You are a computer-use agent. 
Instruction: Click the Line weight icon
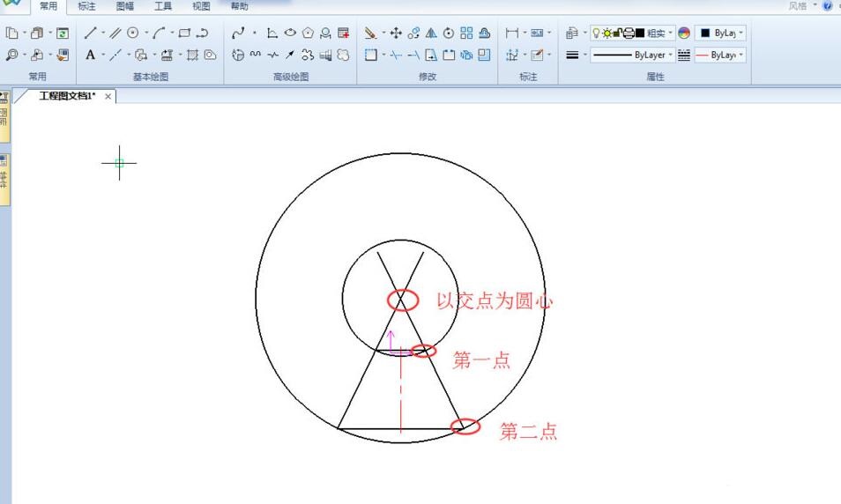(572, 55)
